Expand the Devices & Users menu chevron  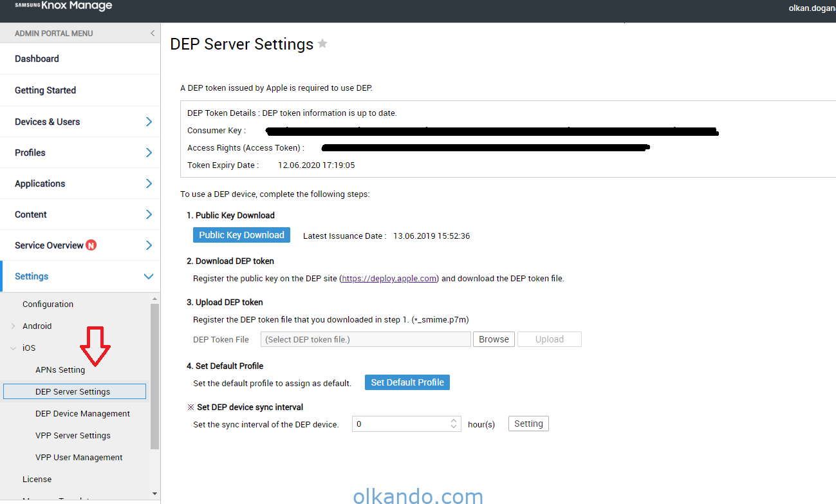(149, 122)
